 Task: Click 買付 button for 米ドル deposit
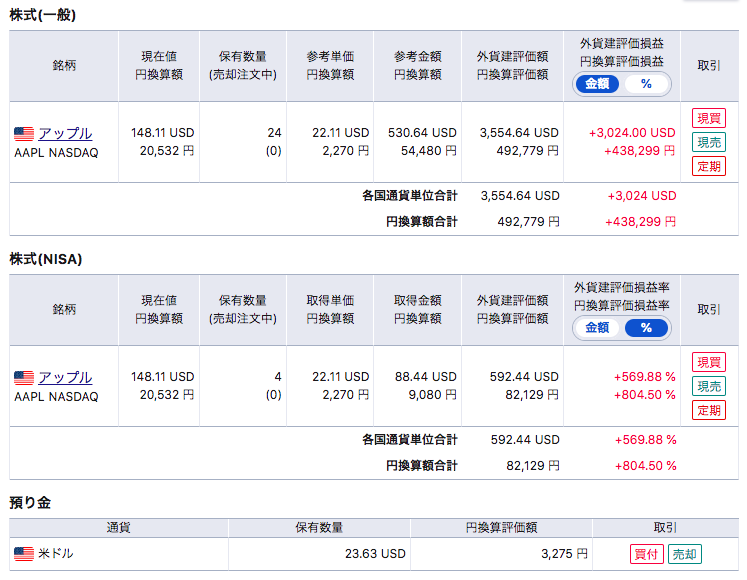(646, 554)
